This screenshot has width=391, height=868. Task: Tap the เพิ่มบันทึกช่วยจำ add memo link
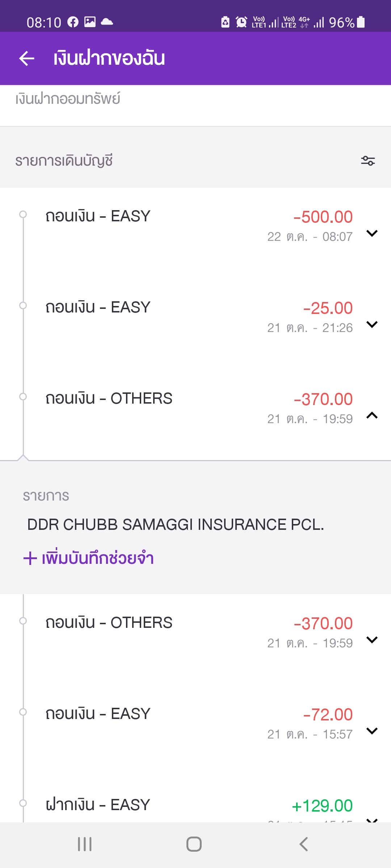[x=89, y=558]
